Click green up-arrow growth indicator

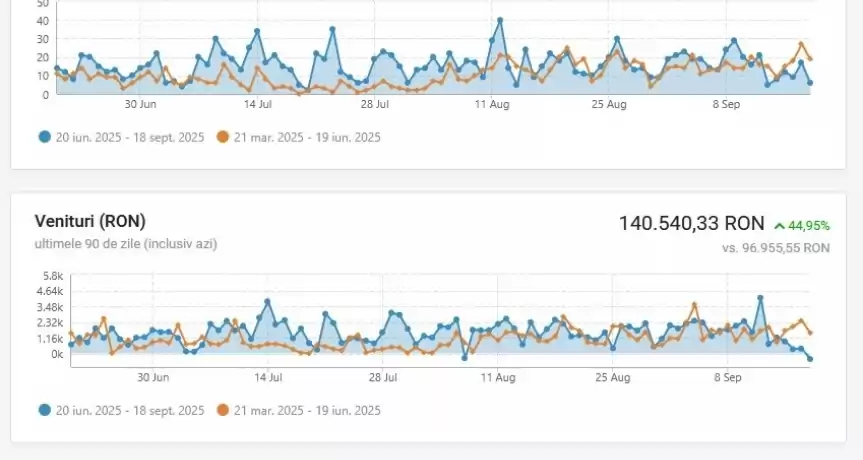point(779,226)
